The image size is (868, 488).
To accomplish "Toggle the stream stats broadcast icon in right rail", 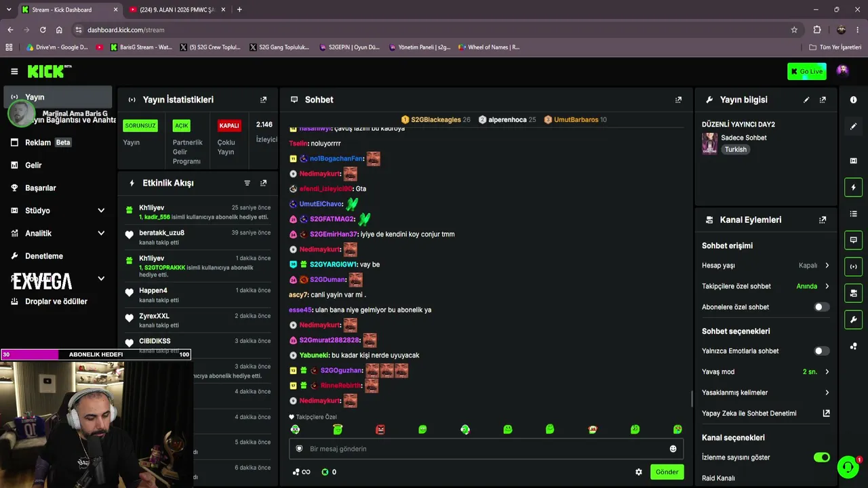I will [x=853, y=266].
